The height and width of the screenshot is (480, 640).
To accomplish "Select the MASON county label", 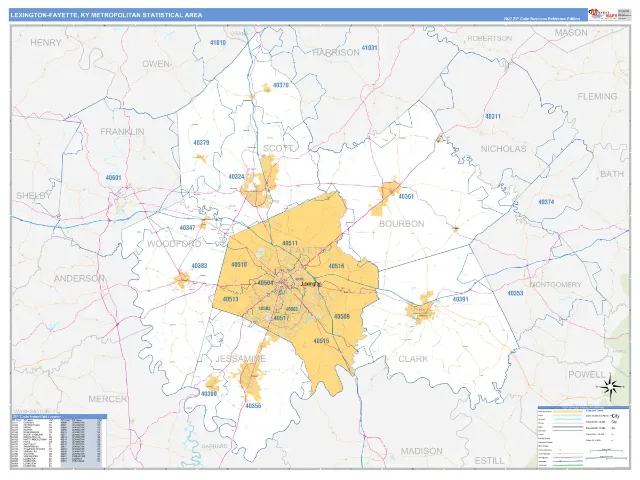I will pyautogui.click(x=571, y=33).
